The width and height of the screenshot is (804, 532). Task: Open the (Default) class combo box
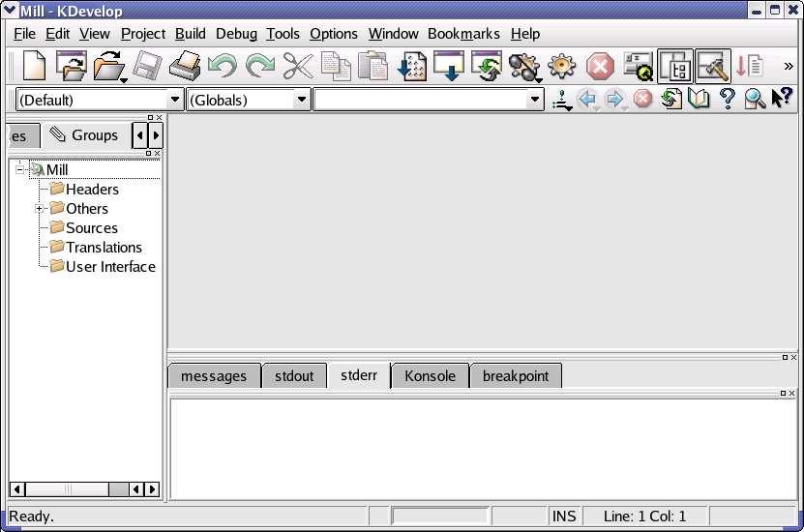tap(100, 100)
